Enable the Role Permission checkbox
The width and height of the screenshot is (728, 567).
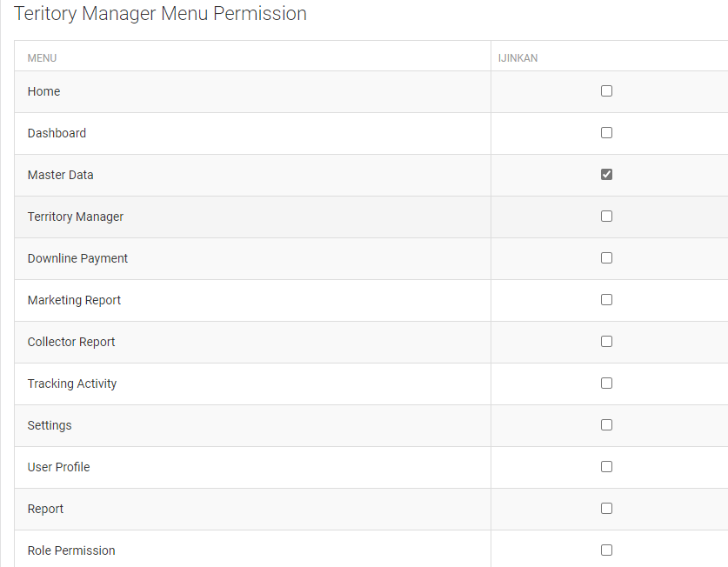(606, 550)
